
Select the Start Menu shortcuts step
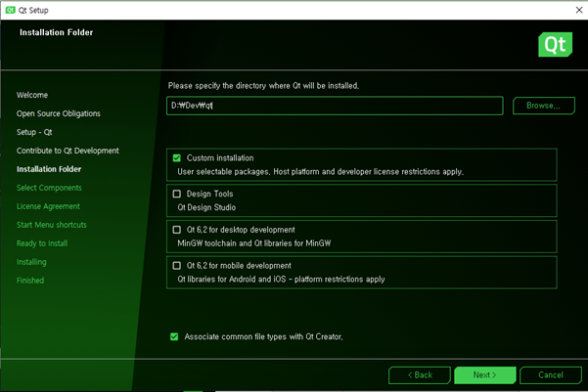coord(52,225)
